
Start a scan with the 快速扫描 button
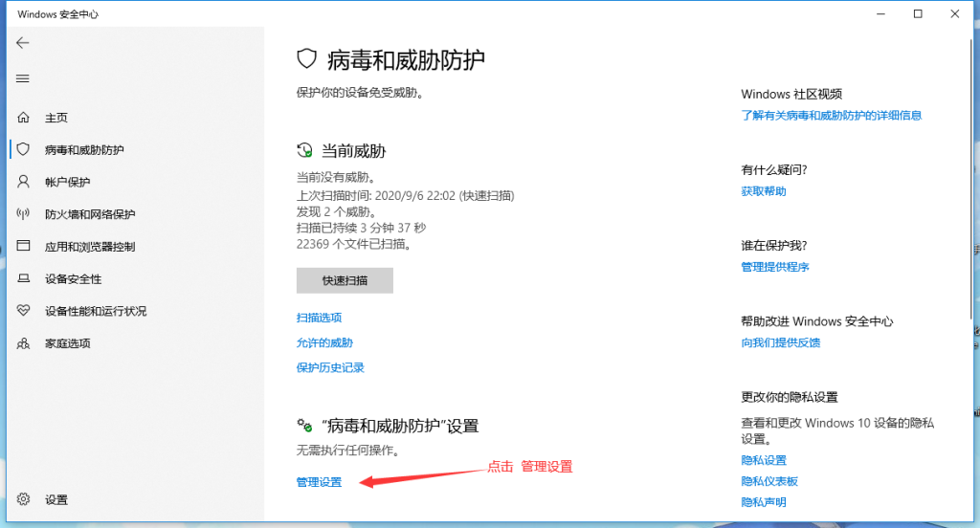(x=345, y=280)
